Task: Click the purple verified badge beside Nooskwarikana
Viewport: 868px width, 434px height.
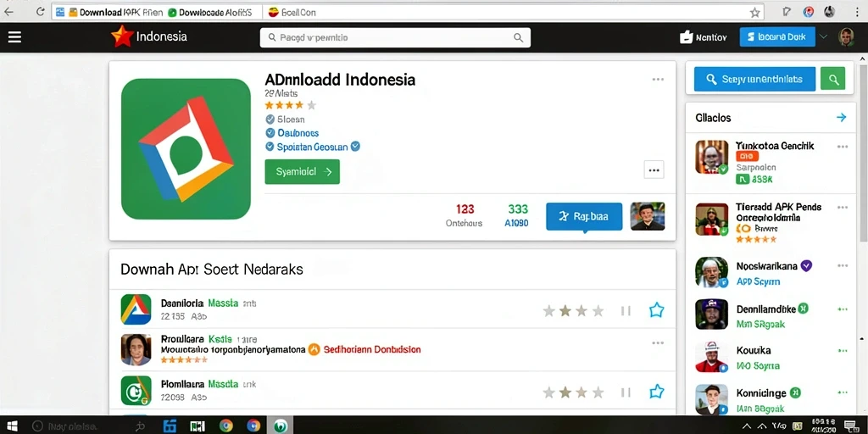Action: 806,265
